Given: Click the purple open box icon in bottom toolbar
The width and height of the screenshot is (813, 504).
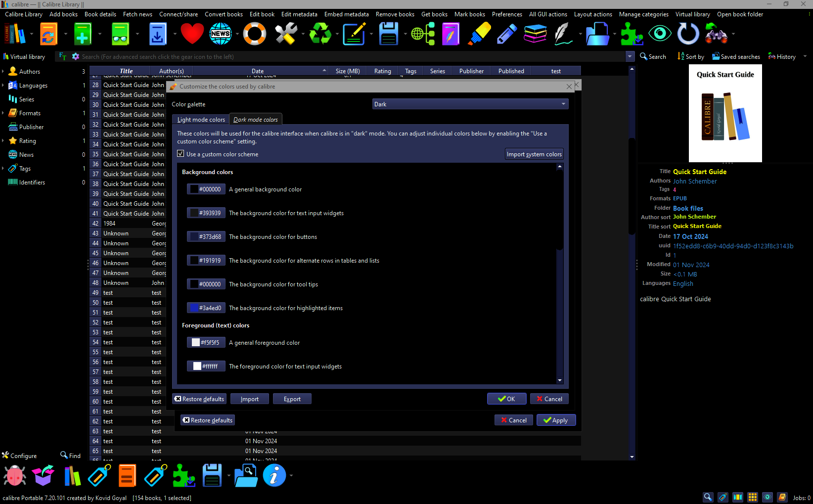Looking at the screenshot, I should pyautogui.click(x=43, y=476).
